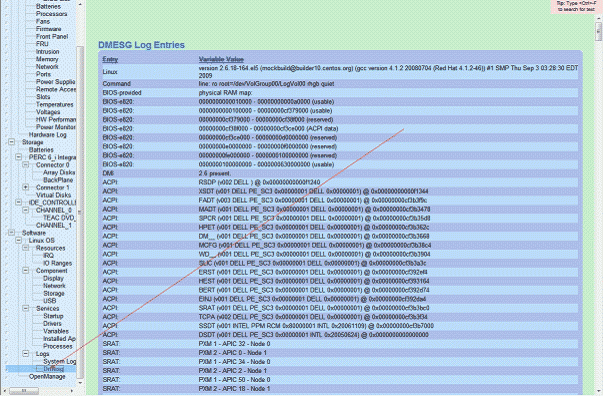Select Storage under Component
The width and height of the screenshot is (603, 396).
[54, 293]
